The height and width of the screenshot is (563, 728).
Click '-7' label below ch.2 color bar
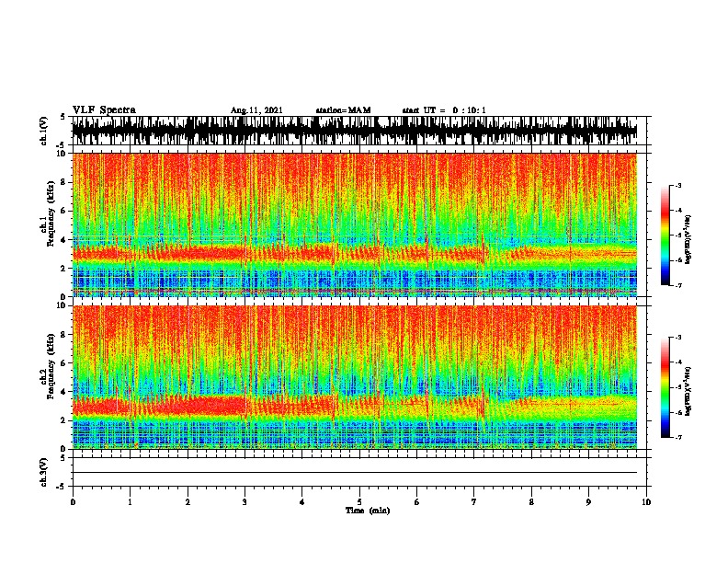point(677,437)
